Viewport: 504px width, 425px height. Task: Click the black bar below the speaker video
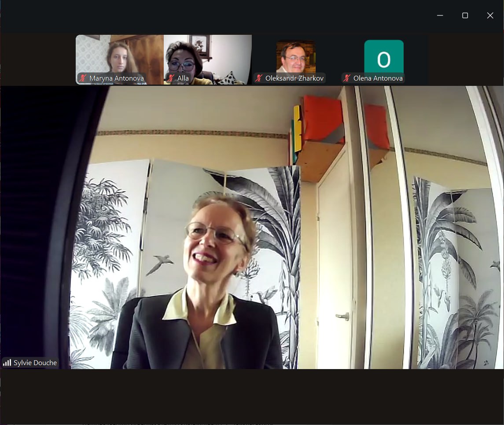coord(252,395)
